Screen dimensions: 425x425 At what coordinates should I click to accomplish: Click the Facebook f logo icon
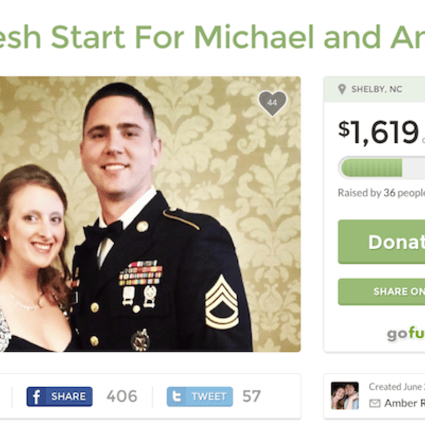click(x=36, y=397)
